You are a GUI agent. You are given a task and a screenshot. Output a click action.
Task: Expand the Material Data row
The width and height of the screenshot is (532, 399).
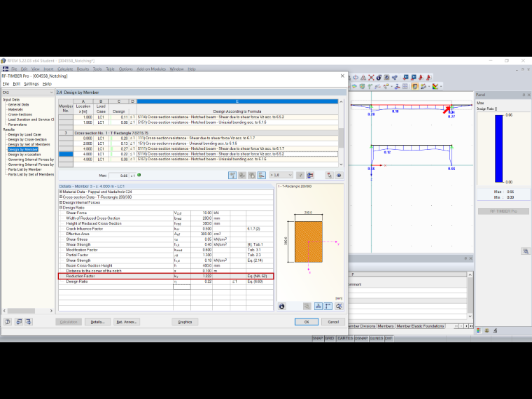coord(61,192)
